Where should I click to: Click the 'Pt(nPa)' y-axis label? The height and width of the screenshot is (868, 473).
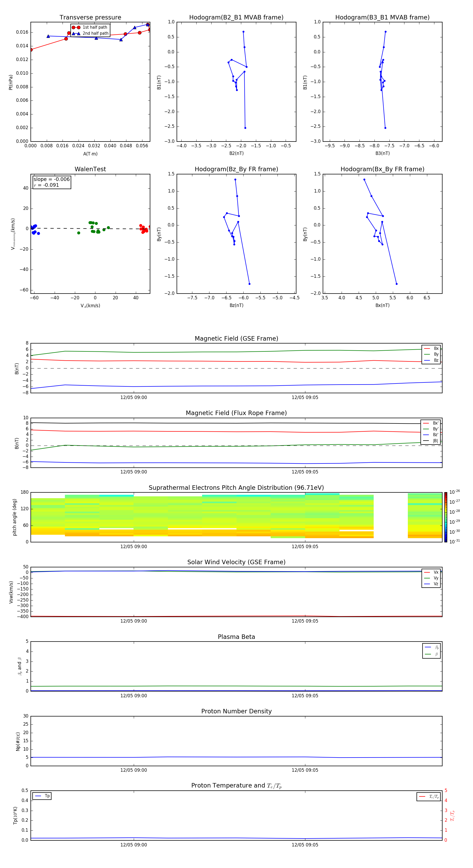click(11, 82)
